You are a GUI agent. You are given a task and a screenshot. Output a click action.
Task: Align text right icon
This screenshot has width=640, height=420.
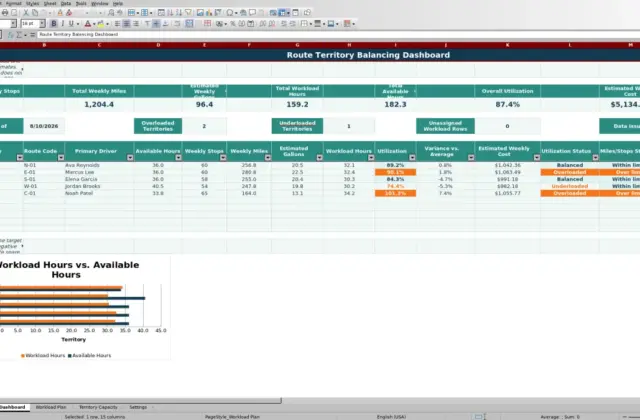click(x=136, y=24)
